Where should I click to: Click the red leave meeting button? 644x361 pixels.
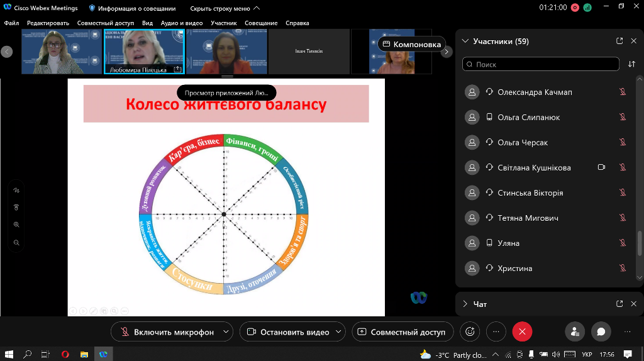coord(522,331)
